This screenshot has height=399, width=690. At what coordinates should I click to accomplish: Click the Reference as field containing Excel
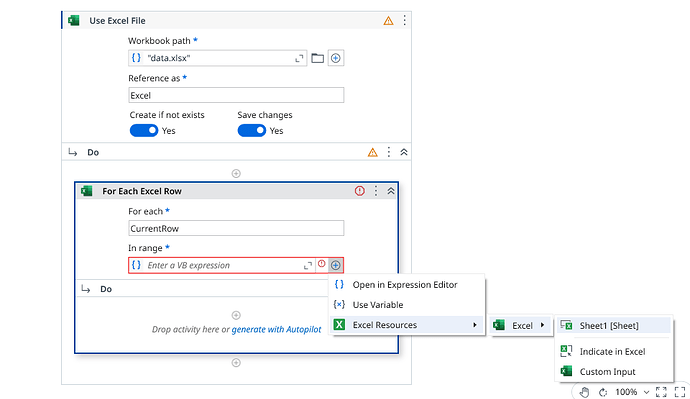(x=236, y=95)
